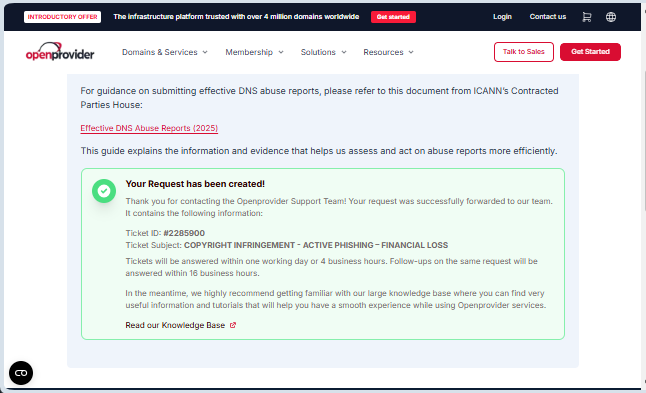Open the black chat widget icon

pyautogui.click(x=21, y=373)
